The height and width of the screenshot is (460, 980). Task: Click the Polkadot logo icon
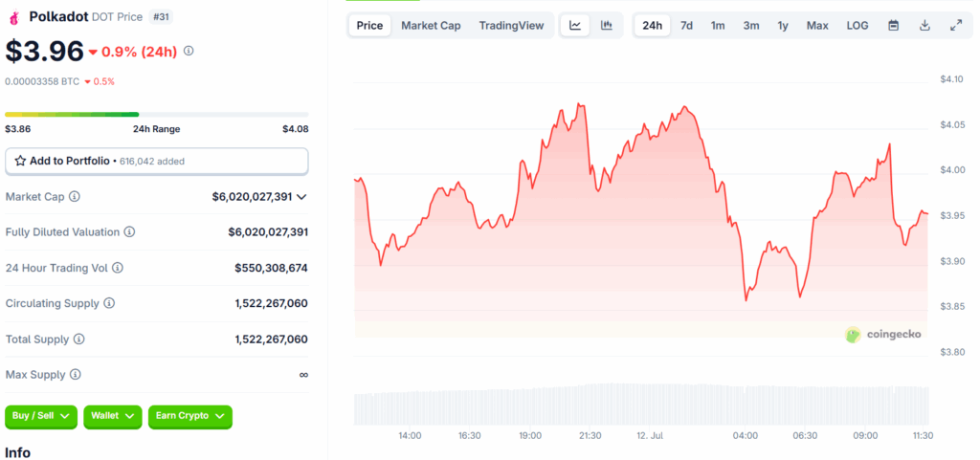coord(13,17)
